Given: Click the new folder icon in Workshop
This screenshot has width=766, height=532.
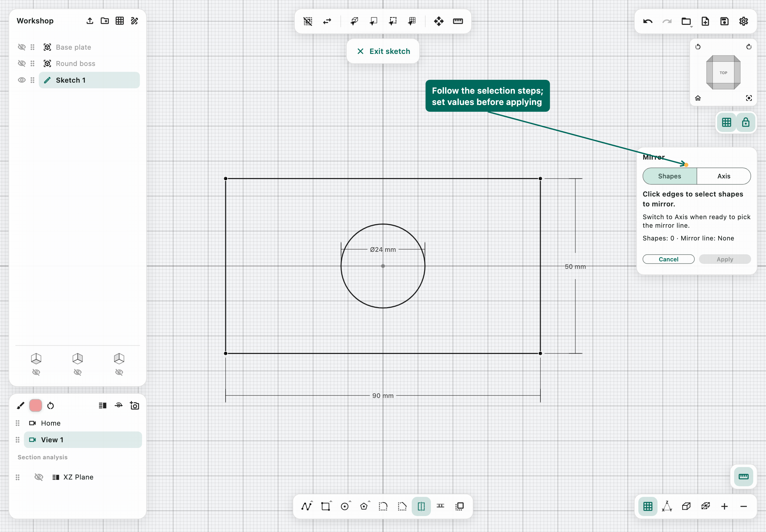Looking at the screenshot, I should coord(105,21).
